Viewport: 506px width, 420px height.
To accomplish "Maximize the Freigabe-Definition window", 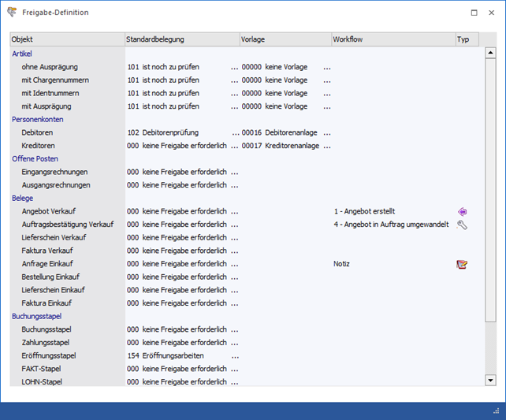I will tap(474, 13).
